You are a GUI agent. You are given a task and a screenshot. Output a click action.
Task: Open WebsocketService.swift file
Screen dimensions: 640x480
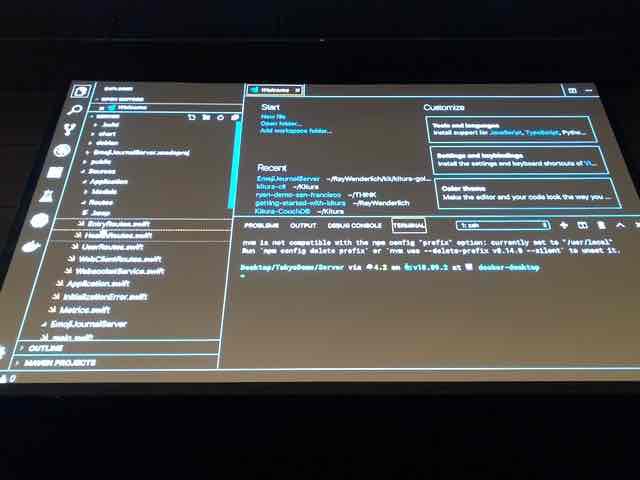120,271
